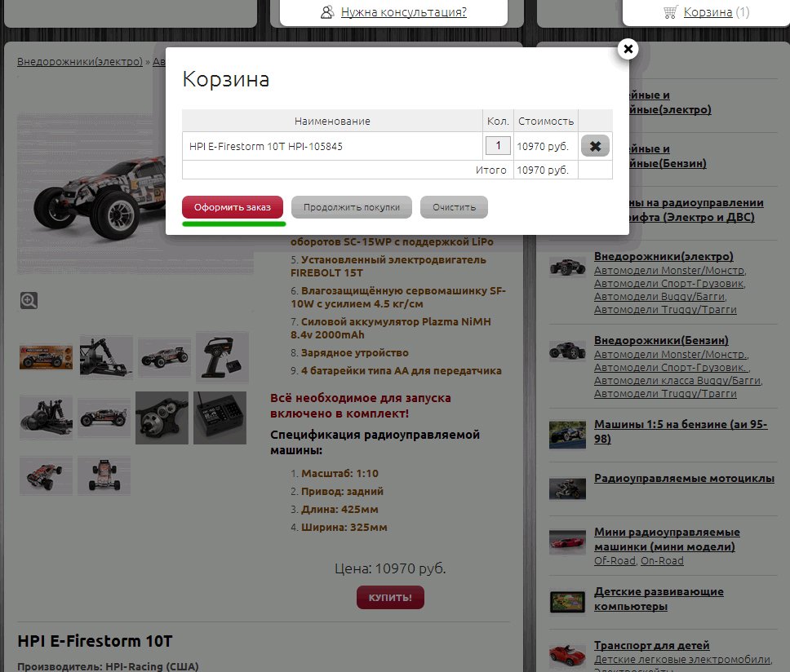This screenshot has height=672, width=790.
Task: Click Продолжить покупки button
Action: [352, 207]
